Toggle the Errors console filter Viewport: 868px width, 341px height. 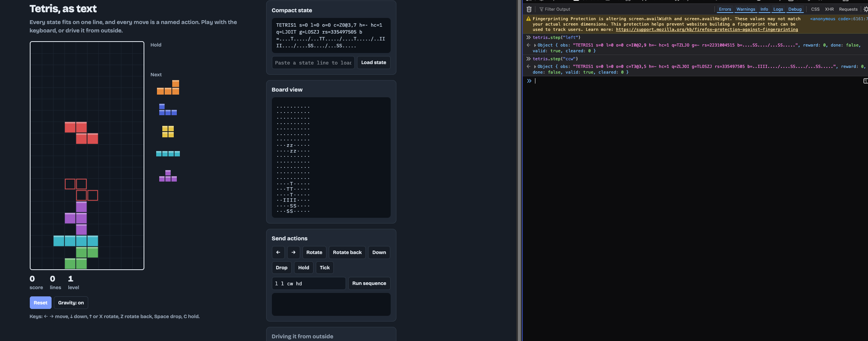coord(725,9)
